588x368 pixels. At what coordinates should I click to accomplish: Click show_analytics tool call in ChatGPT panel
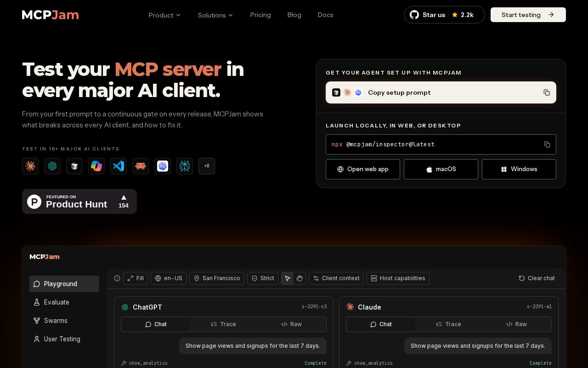pyautogui.click(x=144, y=363)
